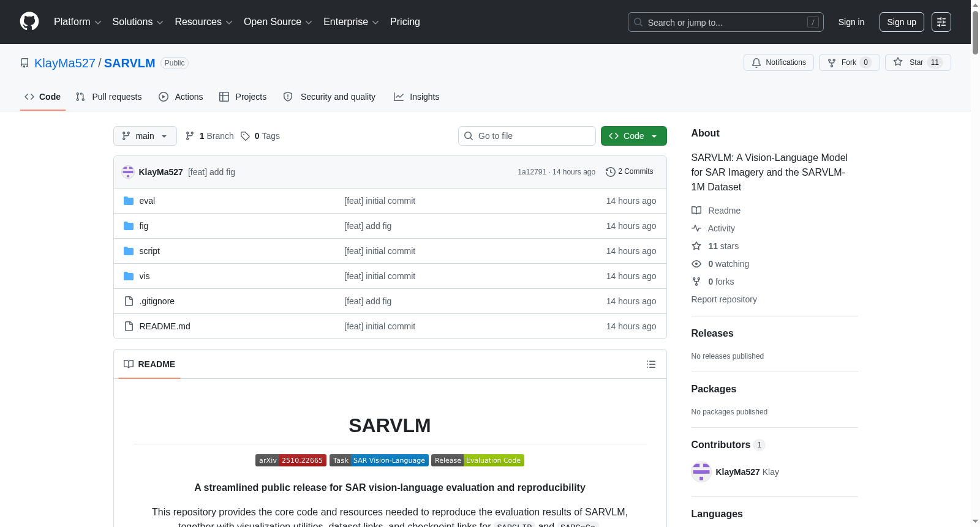The width and height of the screenshot is (980, 527).
Task: Open the eval folder icon
Action: [129, 201]
